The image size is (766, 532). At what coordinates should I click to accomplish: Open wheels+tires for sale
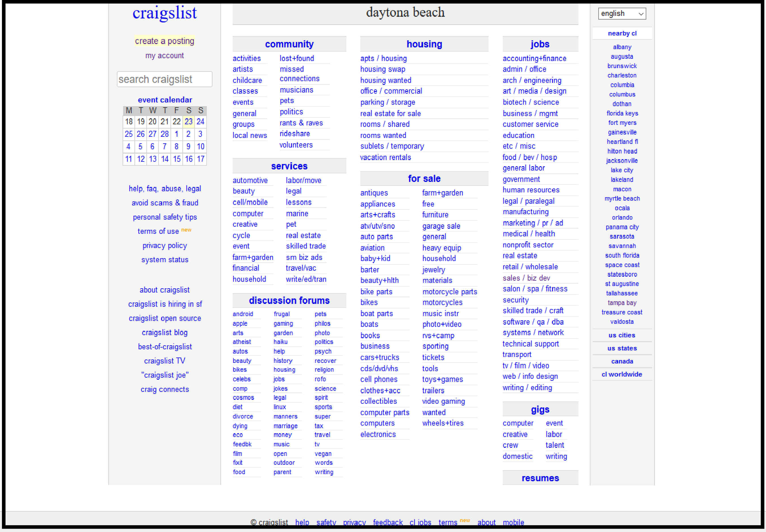click(x=443, y=423)
